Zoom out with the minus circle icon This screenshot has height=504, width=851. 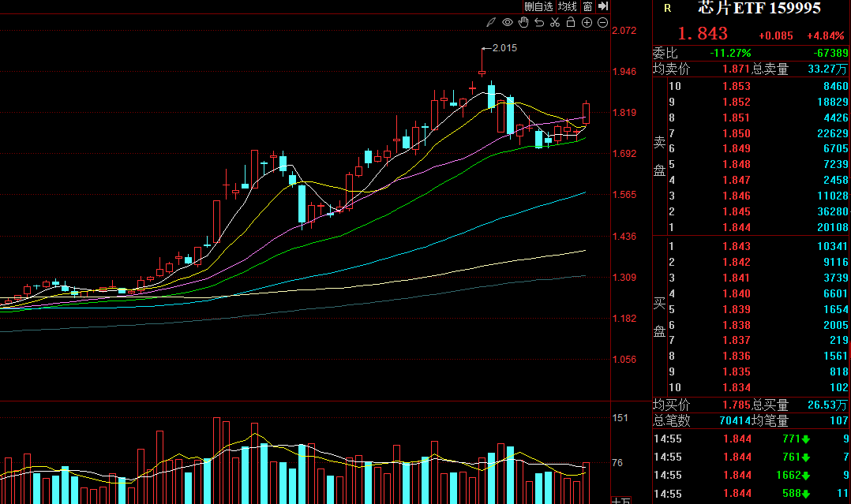[x=602, y=23]
